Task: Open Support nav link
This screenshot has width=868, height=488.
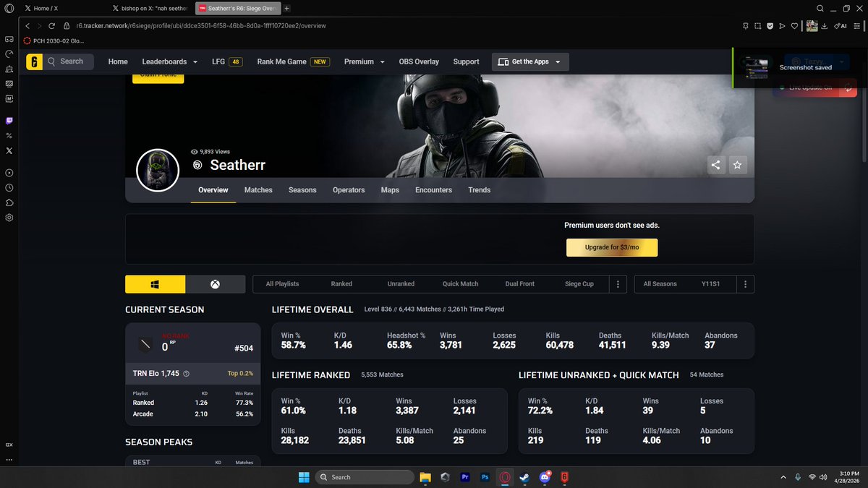Action: point(466,61)
